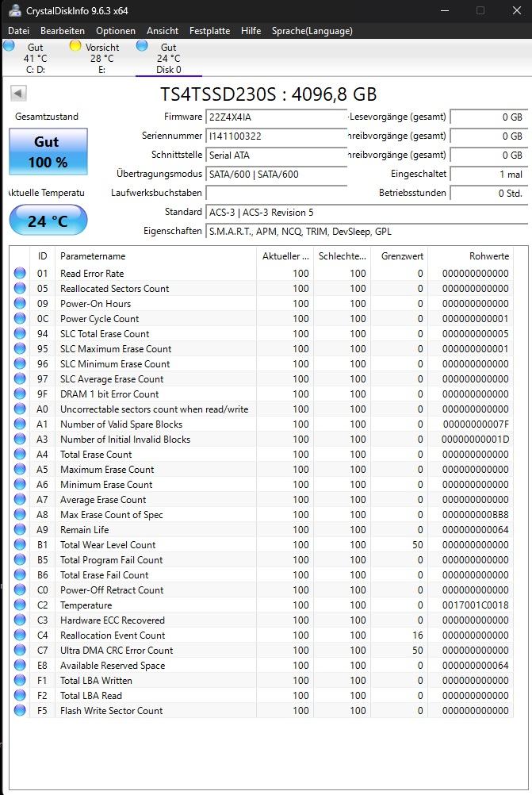Select the E: disk tab marked Vorsicht
The height and width of the screenshot is (795, 532).
click(101, 58)
